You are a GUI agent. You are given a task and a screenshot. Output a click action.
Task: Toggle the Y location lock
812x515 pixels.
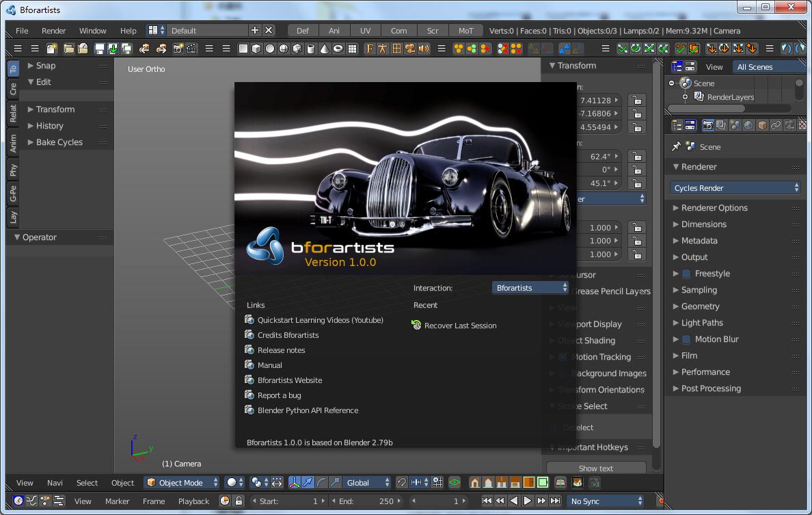click(636, 114)
